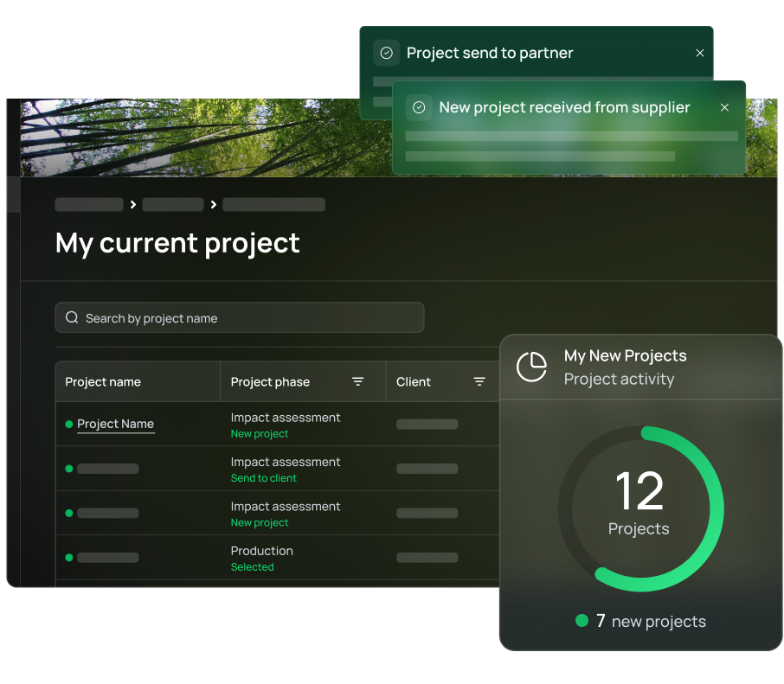The height and width of the screenshot is (684, 784).
Task: Click the last breadcrumb item
Action: pyautogui.click(x=273, y=205)
